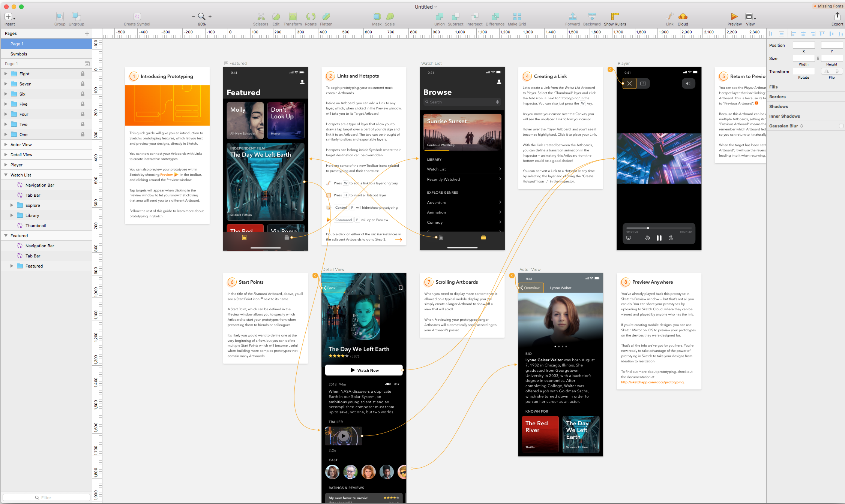Click the Missing Fonts notification
Viewport: 845px width, 504px height.
[x=828, y=6]
